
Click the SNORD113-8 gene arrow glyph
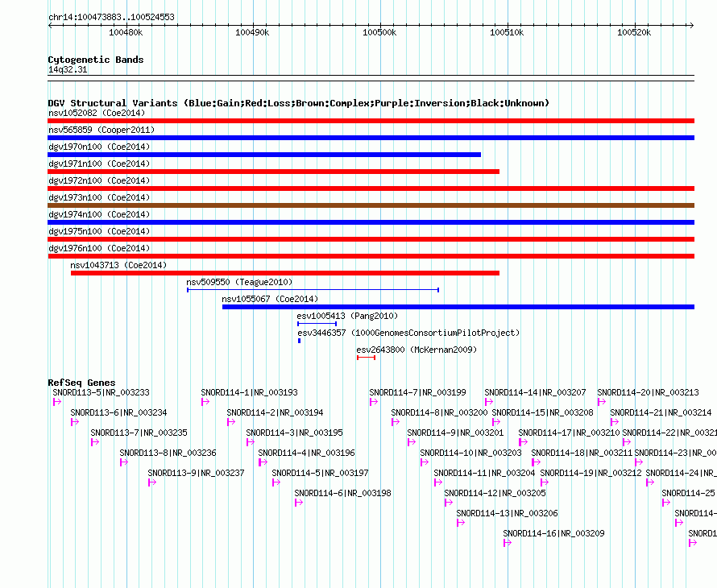point(124,462)
